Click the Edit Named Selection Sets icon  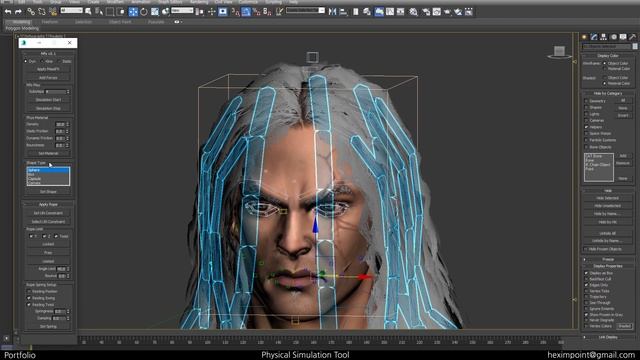pyautogui.click(x=279, y=12)
